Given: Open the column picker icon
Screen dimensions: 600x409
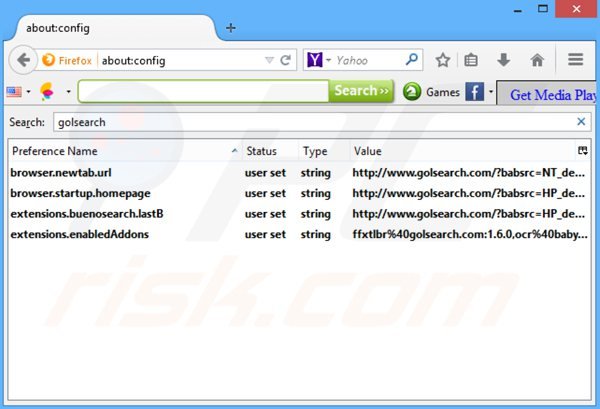Looking at the screenshot, I should (x=582, y=151).
